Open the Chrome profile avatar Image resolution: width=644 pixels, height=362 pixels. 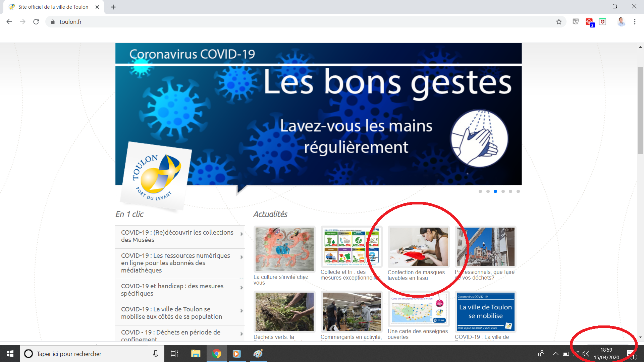tap(621, 22)
